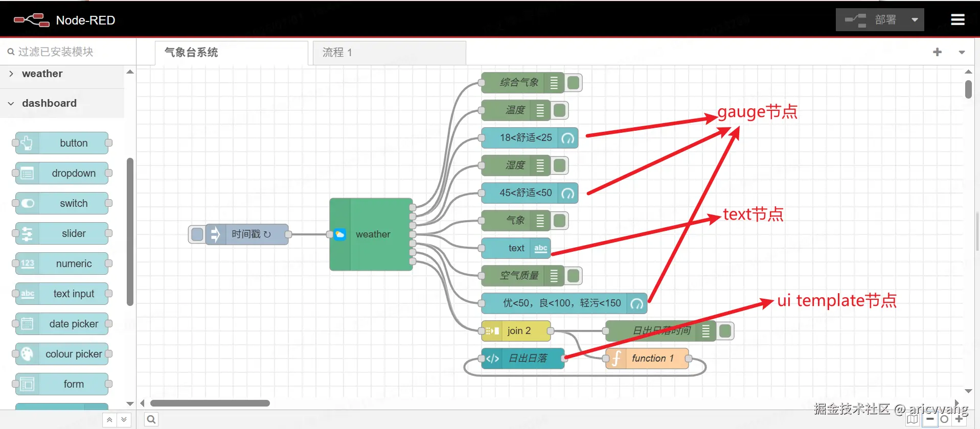Viewport: 980px width, 429px height.
Task: Toggle the 综合气象 debug node output
Action: [574, 83]
